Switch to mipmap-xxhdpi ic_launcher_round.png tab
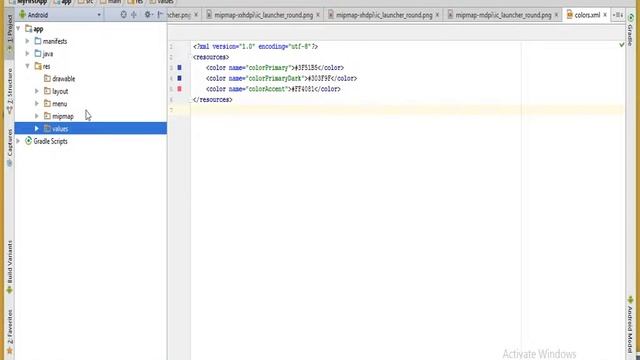This screenshot has width=640, height=360. [263, 15]
